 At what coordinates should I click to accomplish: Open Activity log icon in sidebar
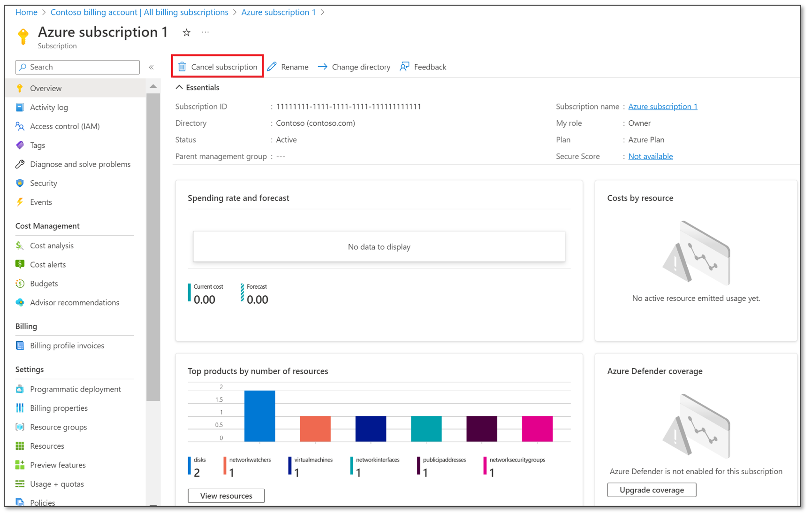tap(20, 107)
